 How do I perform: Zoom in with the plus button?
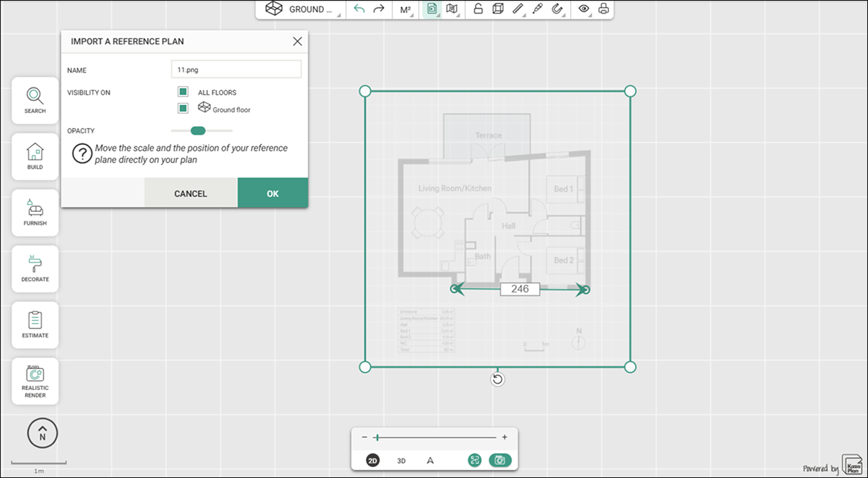pos(505,437)
